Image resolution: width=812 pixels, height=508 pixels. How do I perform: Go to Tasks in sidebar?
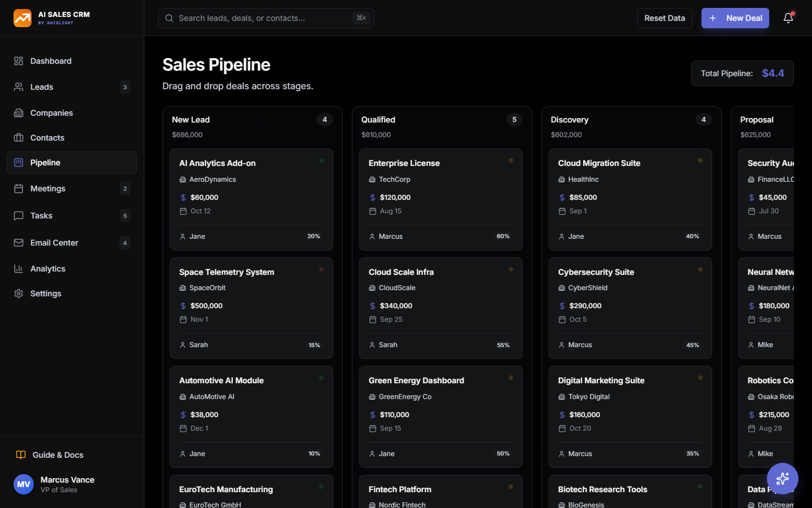[72, 216]
